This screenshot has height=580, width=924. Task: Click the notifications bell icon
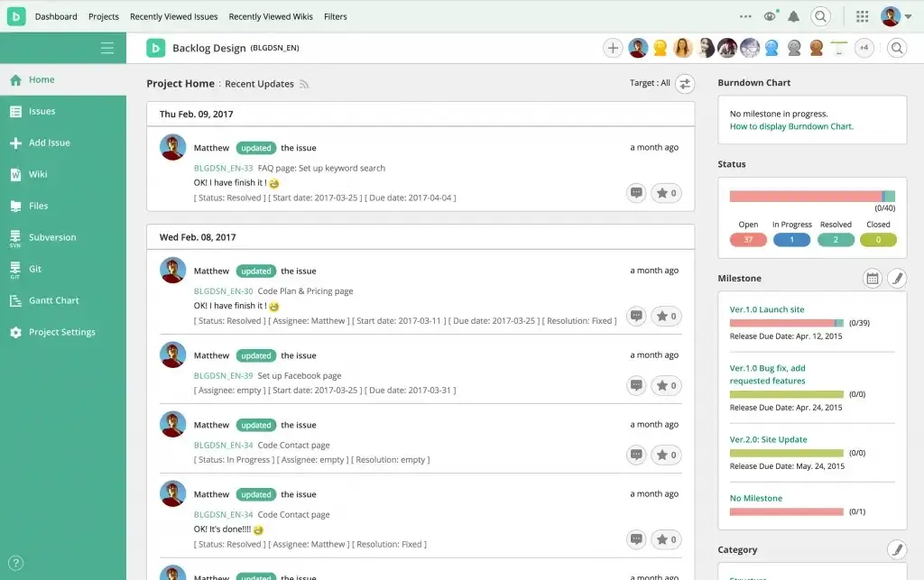[x=793, y=15]
